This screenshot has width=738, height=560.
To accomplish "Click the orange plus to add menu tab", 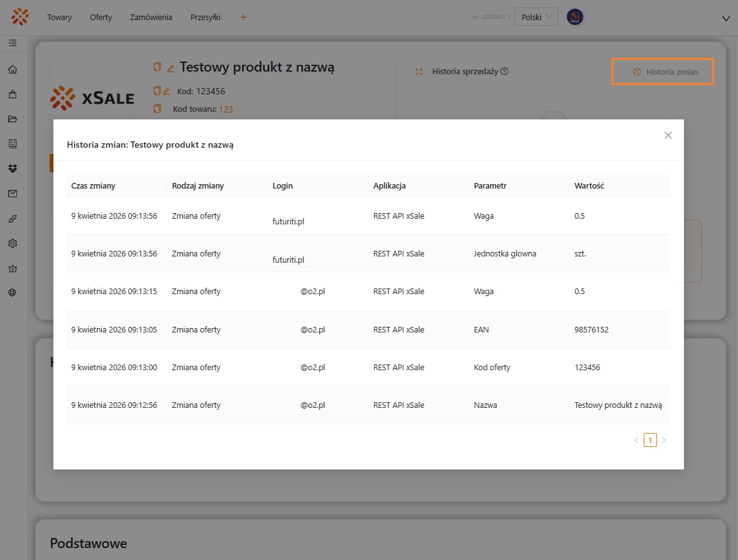I will pos(243,18).
